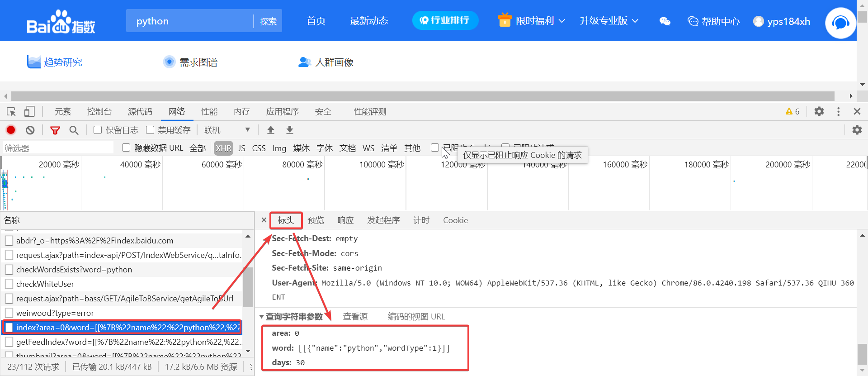The image size is (868, 376).
Task: Click the 编码的视图 URL link
Action: (416, 317)
